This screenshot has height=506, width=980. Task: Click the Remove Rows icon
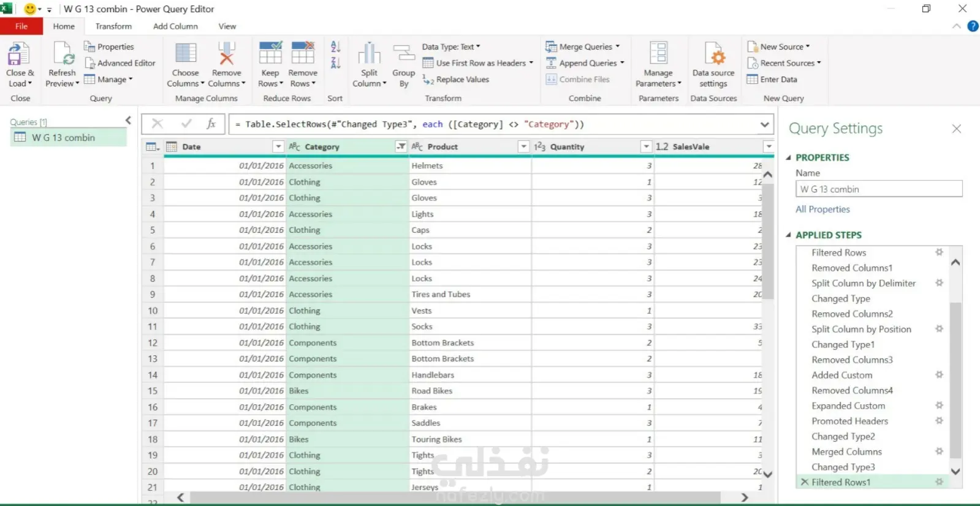[x=303, y=53]
